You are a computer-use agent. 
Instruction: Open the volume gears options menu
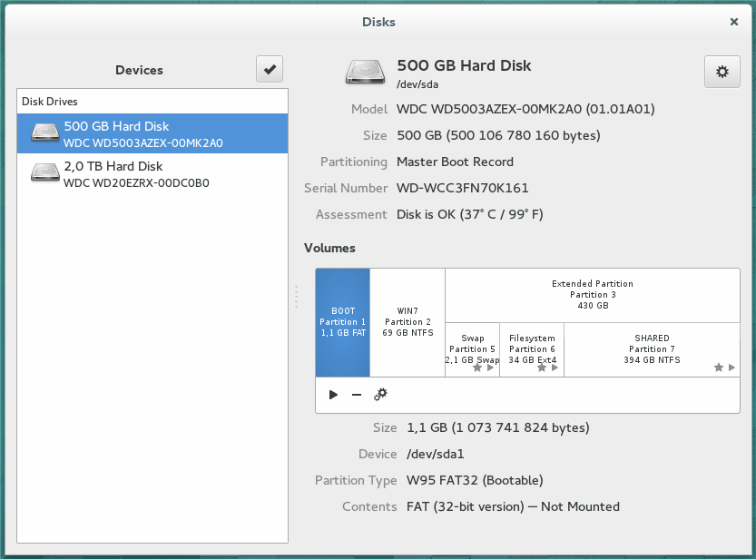pos(380,395)
